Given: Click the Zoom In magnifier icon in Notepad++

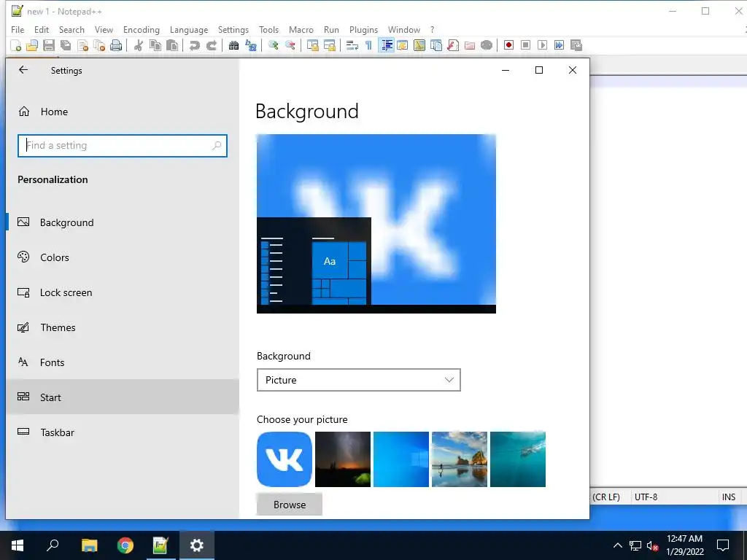Looking at the screenshot, I should (x=273, y=45).
